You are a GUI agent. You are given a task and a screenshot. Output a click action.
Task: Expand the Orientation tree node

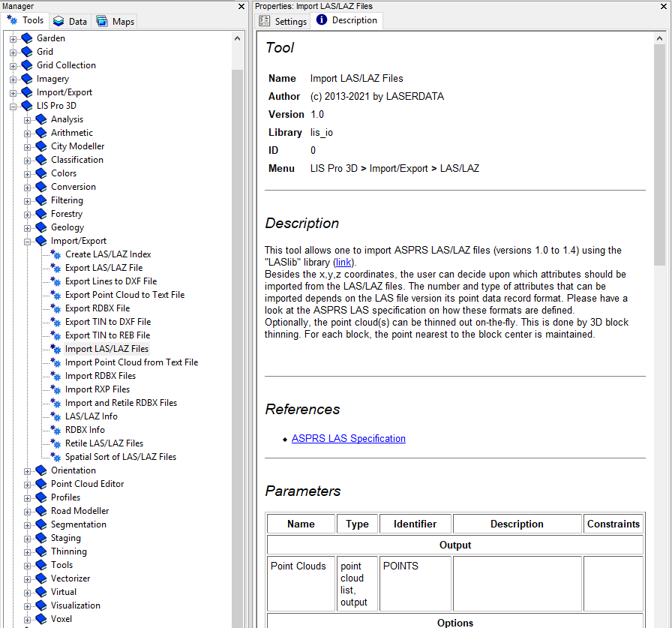pos(28,471)
